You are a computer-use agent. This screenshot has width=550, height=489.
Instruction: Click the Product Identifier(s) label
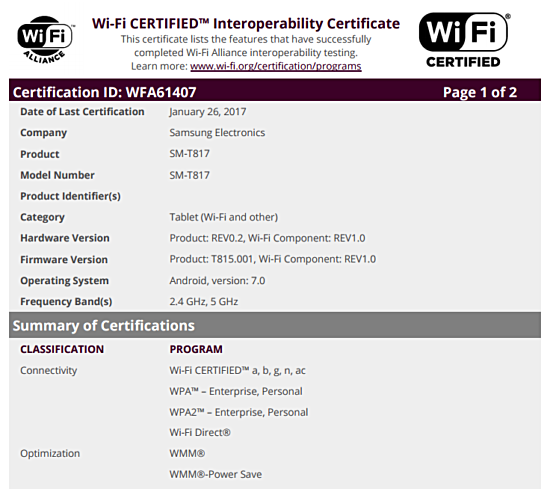[70, 196]
